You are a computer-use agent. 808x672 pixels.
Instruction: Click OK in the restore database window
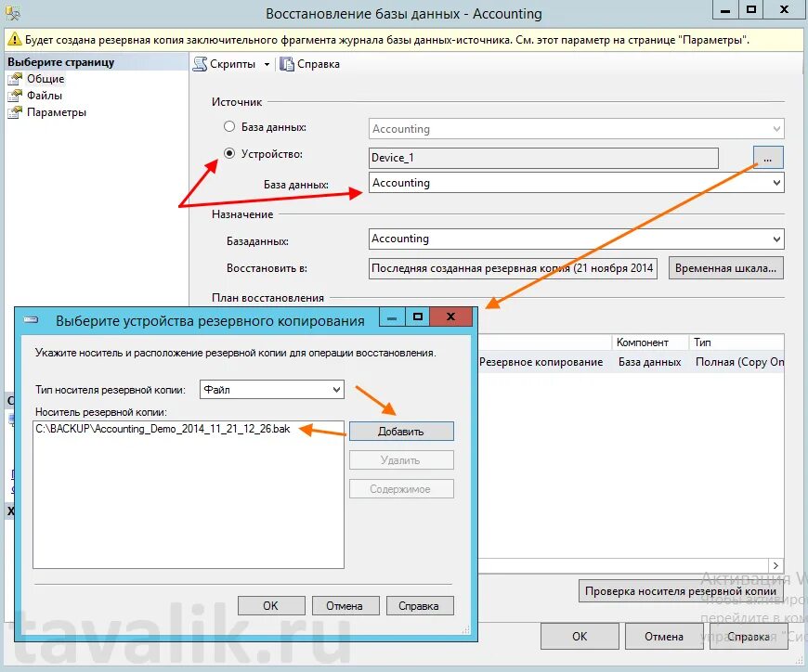[580, 637]
